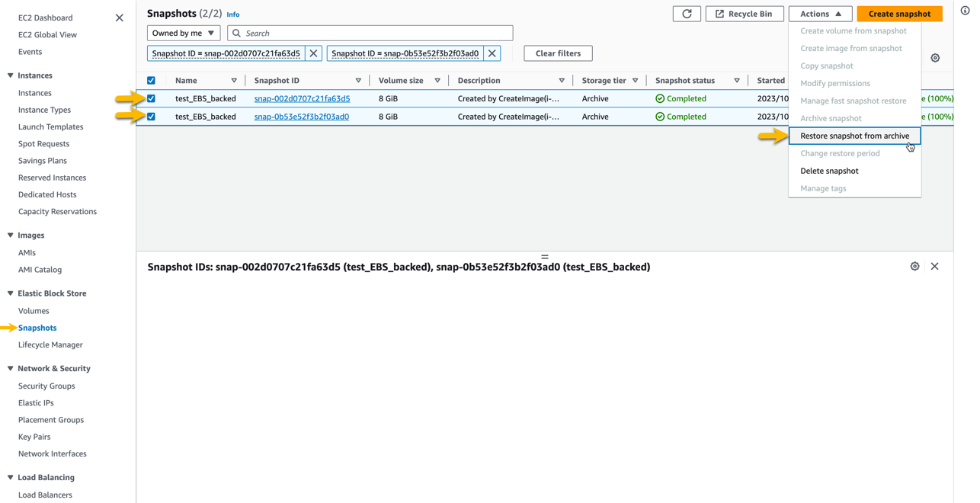Deselect the second test_EBS_backed snapshot row

151,117
